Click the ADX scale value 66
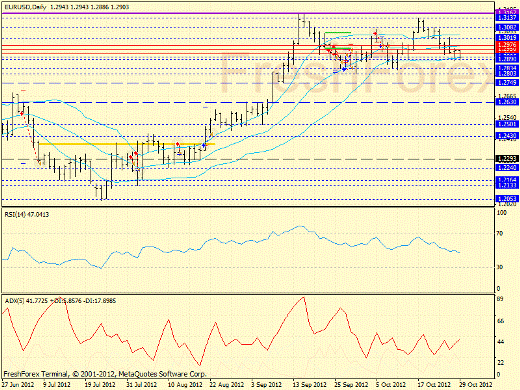 500,321
